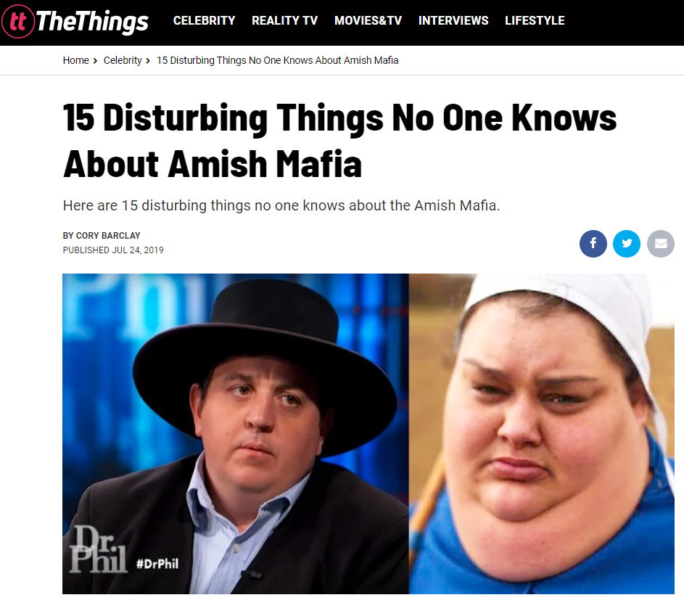Image resolution: width=684 pixels, height=616 pixels.
Task: Click the Celebrity breadcrumb link
Action: [x=123, y=60]
